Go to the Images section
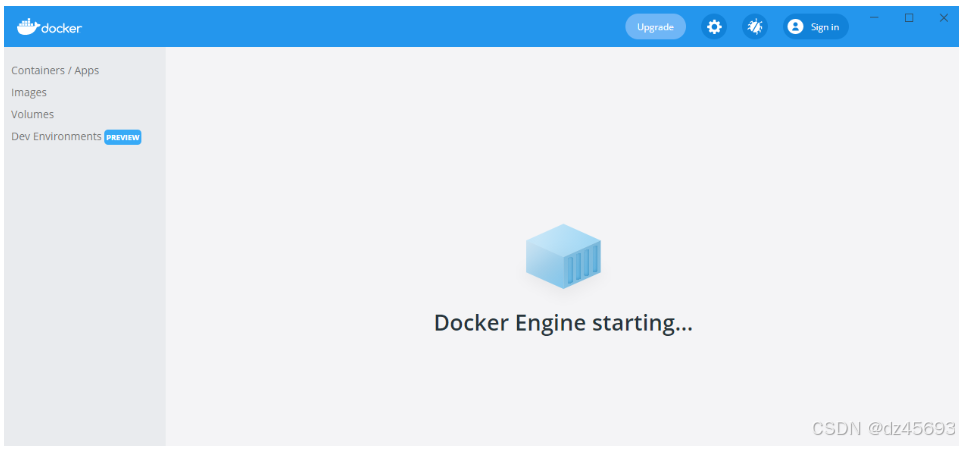 tap(29, 93)
